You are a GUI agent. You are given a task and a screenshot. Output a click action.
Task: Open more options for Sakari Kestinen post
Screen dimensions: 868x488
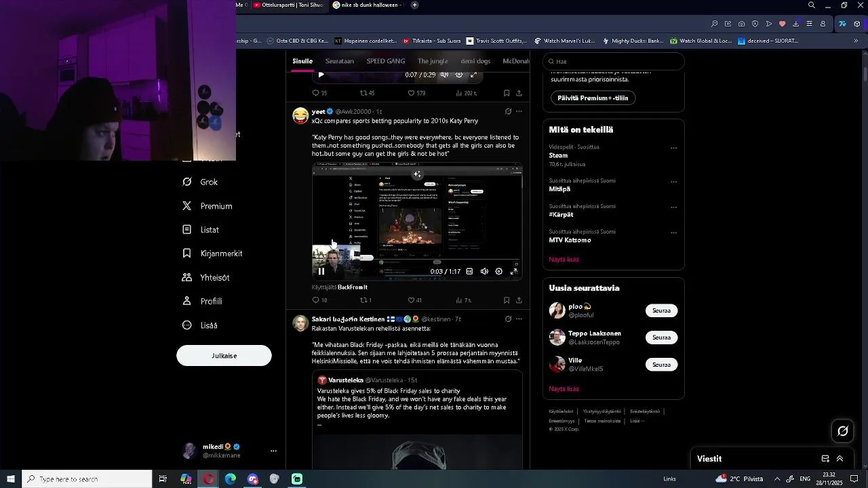click(x=519, y=319)
